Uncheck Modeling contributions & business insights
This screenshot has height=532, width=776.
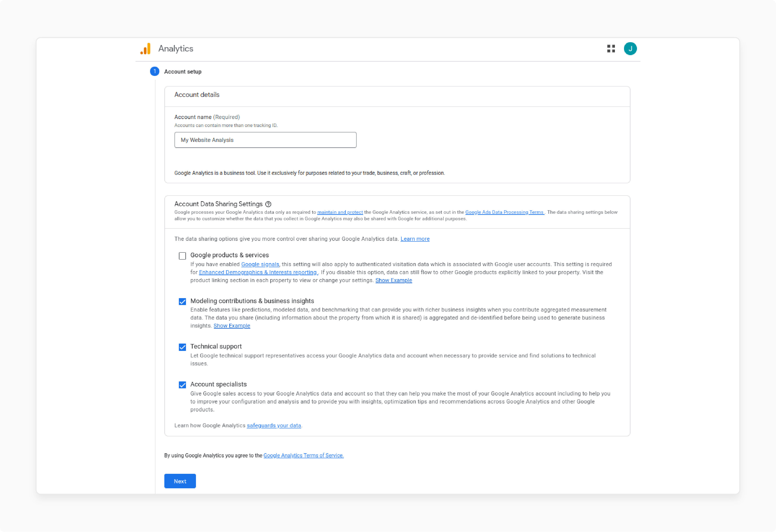coord(182,302)
